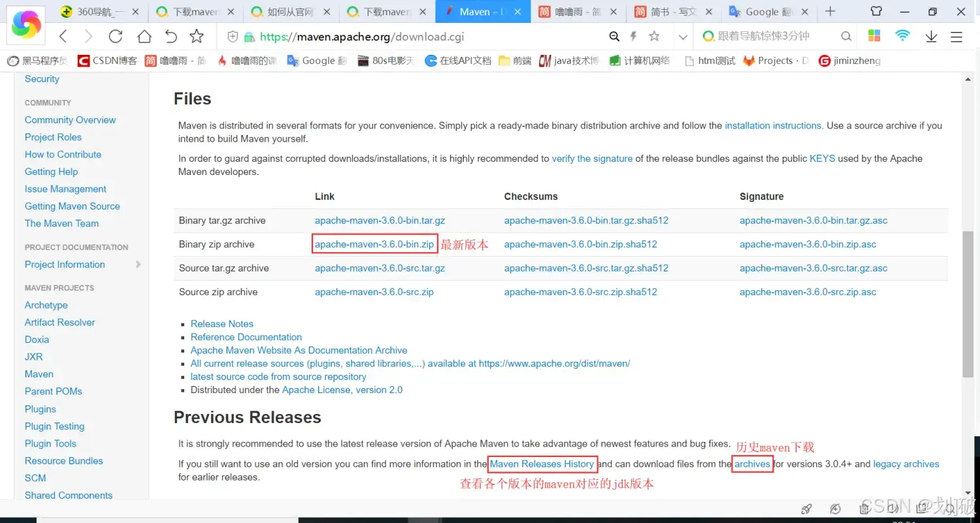This screenshot has height=523, width=980.
Task: Open the installation instructions link
Action: click(x=773, y=125)
